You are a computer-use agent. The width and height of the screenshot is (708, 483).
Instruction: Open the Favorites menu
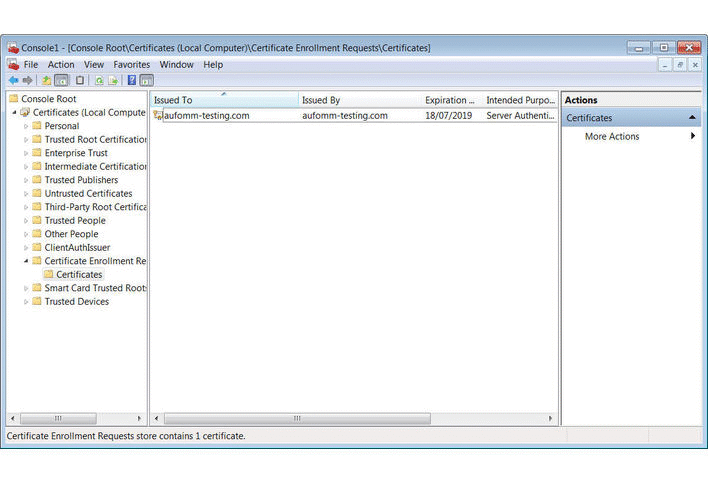(131, 64)
